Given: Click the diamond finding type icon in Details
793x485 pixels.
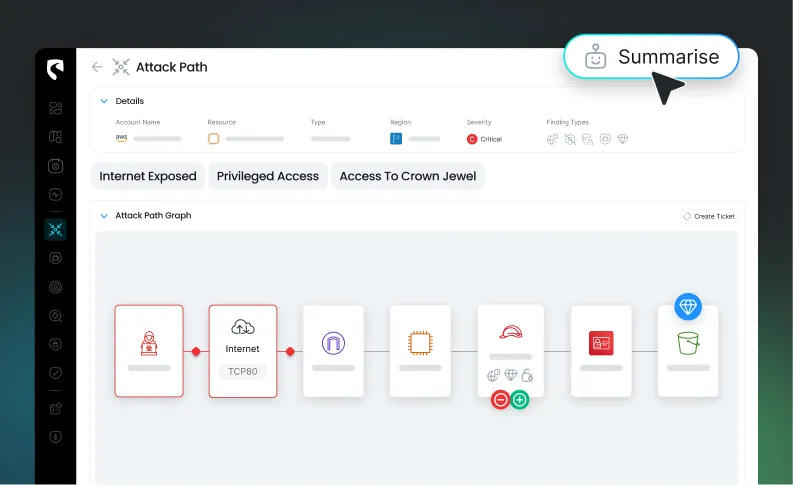Looking at the screenshot, I should pos(623,139).
